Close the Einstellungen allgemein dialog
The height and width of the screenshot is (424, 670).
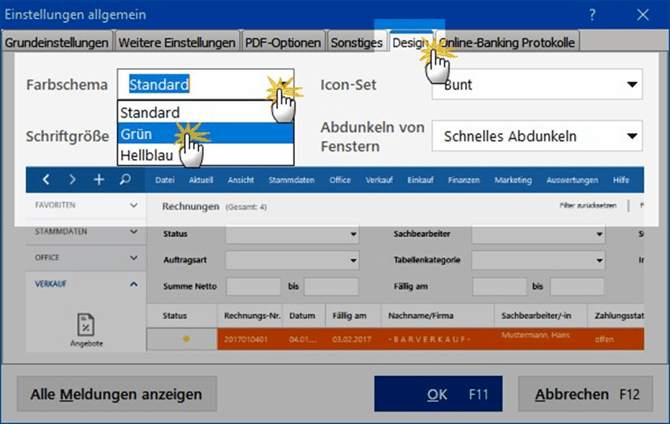643,14
